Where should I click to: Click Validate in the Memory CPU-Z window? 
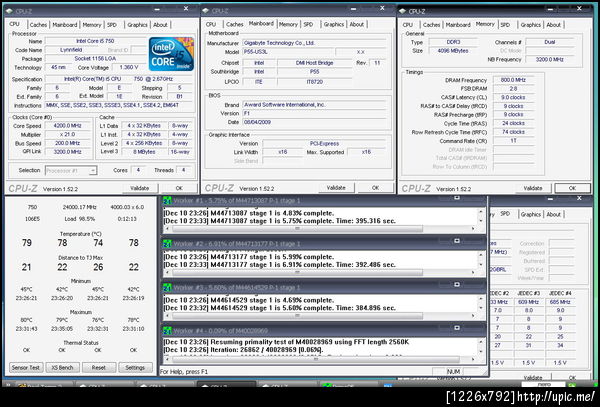coord(533,188)
